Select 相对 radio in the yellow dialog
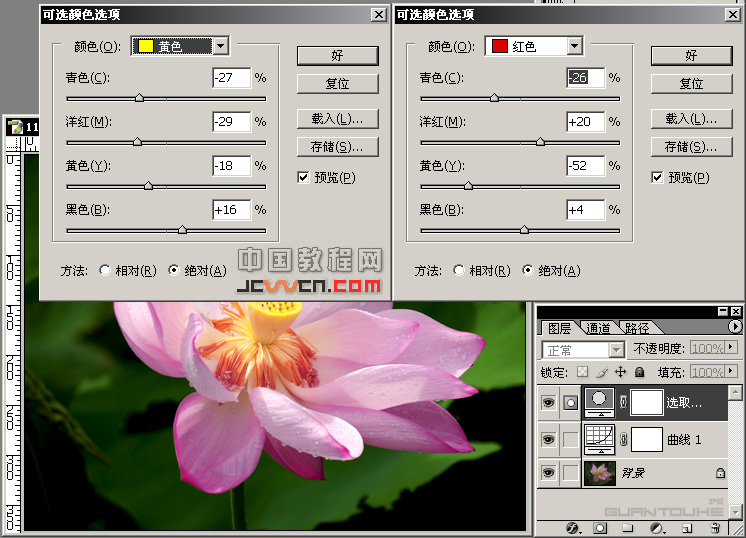The height and width of the screenshot is (538, 746). coord(105,270)
